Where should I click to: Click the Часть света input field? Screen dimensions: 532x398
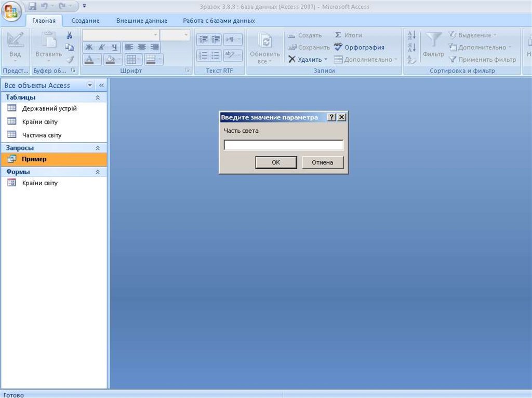coord(283,145)
